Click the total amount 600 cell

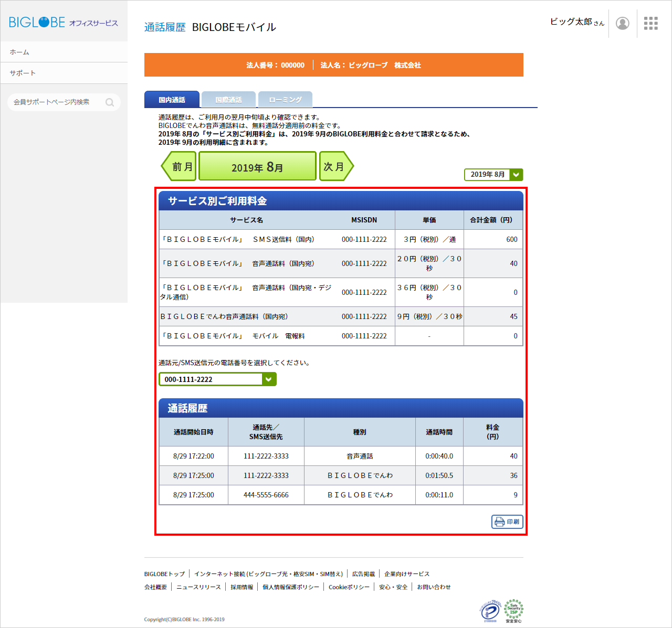tap(493, 239)
